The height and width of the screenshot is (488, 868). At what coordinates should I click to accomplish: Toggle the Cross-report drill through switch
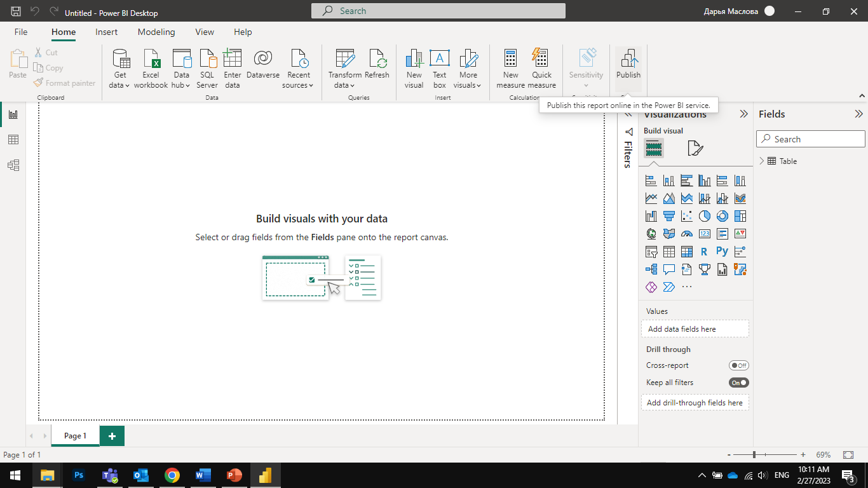coord(739,365)
